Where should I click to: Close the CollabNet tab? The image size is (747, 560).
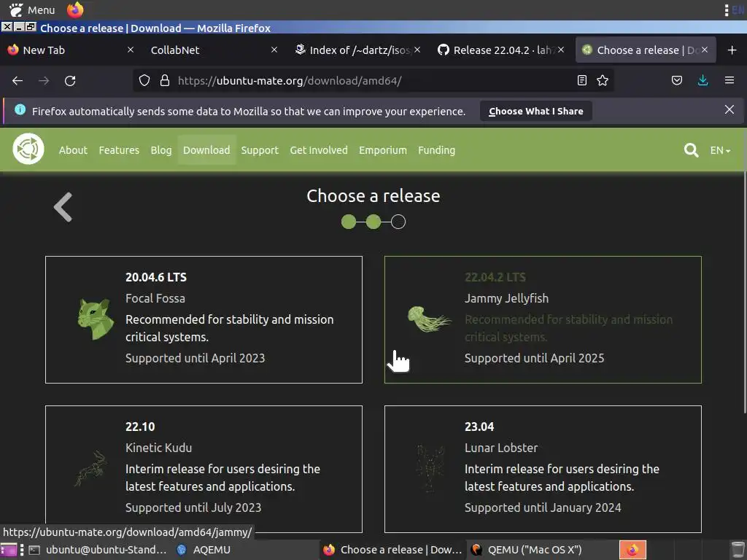(274, 50)
